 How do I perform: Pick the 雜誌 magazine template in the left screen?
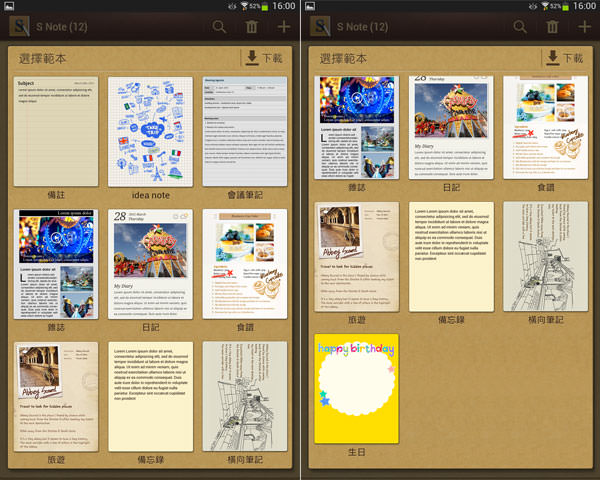point(56,263)
